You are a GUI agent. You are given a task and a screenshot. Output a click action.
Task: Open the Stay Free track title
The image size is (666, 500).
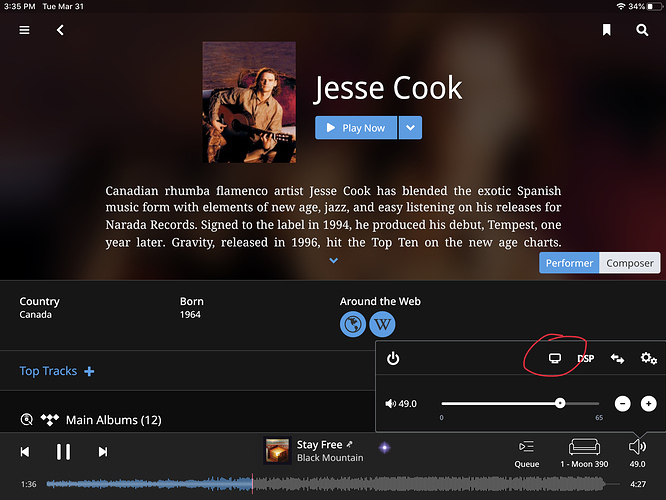(319, 444)
